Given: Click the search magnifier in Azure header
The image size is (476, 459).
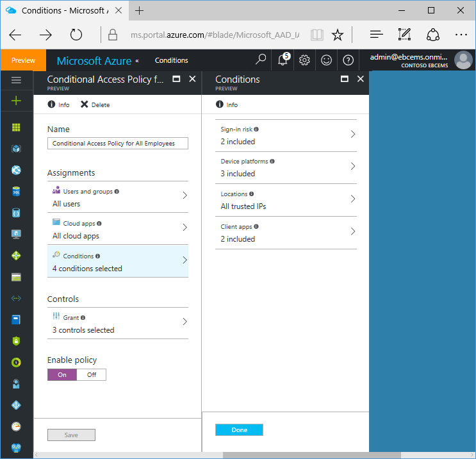Looking at the screenshot, I should [261, 60].
